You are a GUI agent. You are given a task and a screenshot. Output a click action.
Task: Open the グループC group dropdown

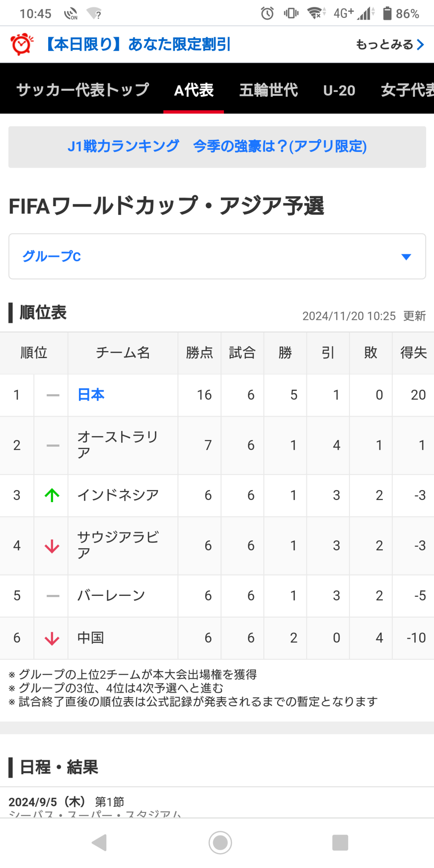217,256
